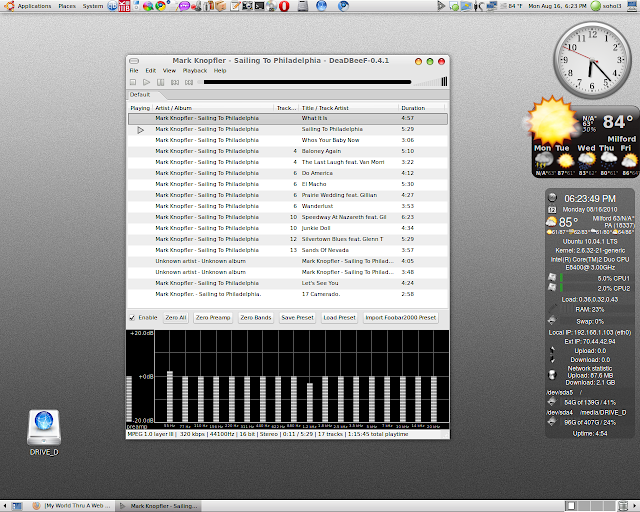Image resolution: width=640 pixels, height=512 pixels.
Task: Click Mark Knopfler - Sailing taskbar button
Action: 158,506
